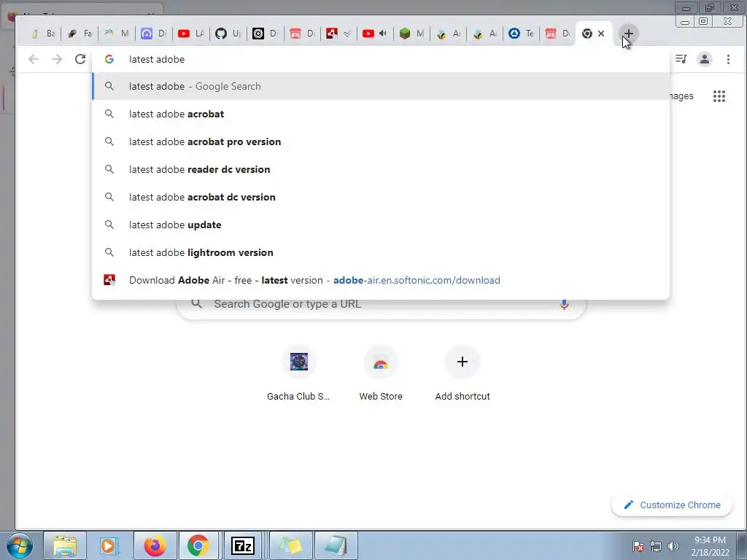Screen dimensions: 747x560
Task: Open Sticky Notes from the taskbar
Action: point(290,545)
